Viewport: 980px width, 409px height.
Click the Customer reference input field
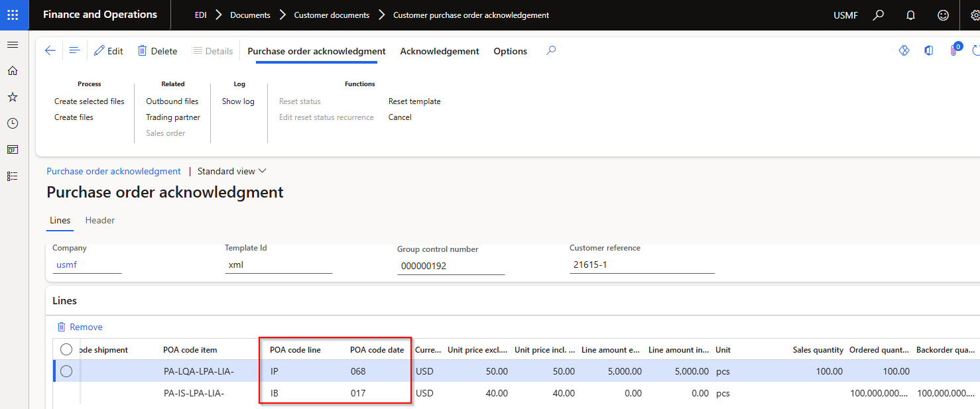[641, 265]
